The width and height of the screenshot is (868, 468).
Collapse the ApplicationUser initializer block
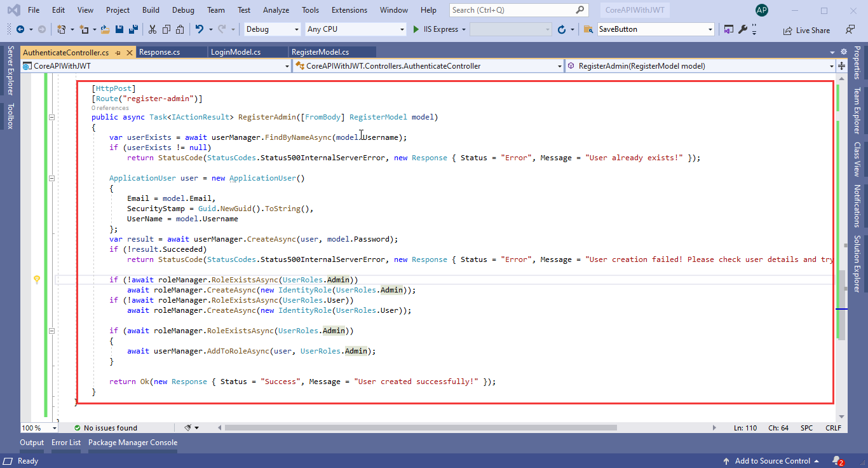51,178
